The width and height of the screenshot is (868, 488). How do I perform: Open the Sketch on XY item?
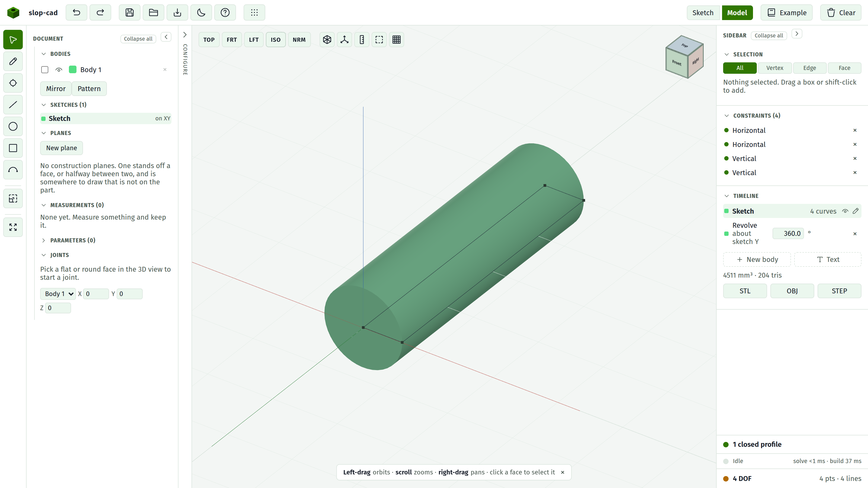click(x=106, y=118)
